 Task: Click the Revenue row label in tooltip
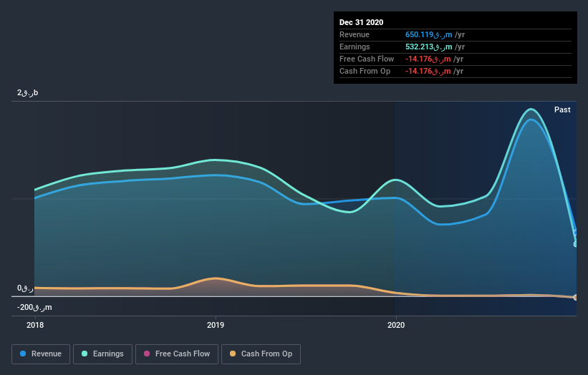tap(355, 35)
